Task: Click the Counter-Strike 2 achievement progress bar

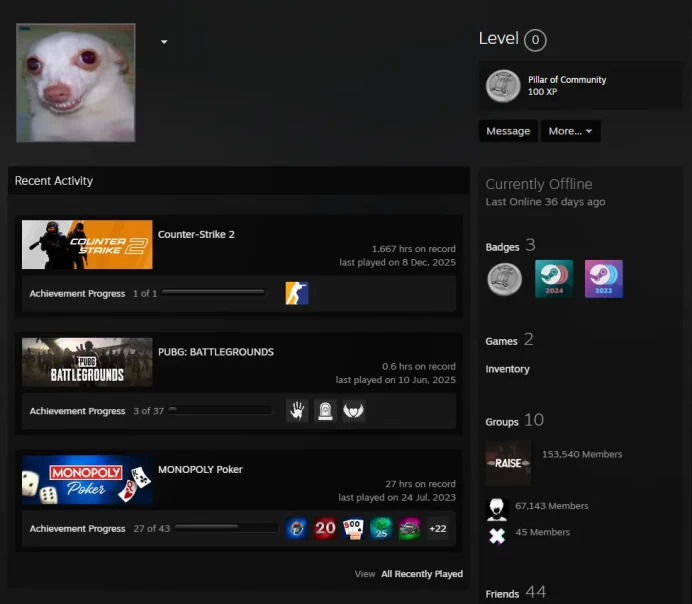Action: point(214,293)
